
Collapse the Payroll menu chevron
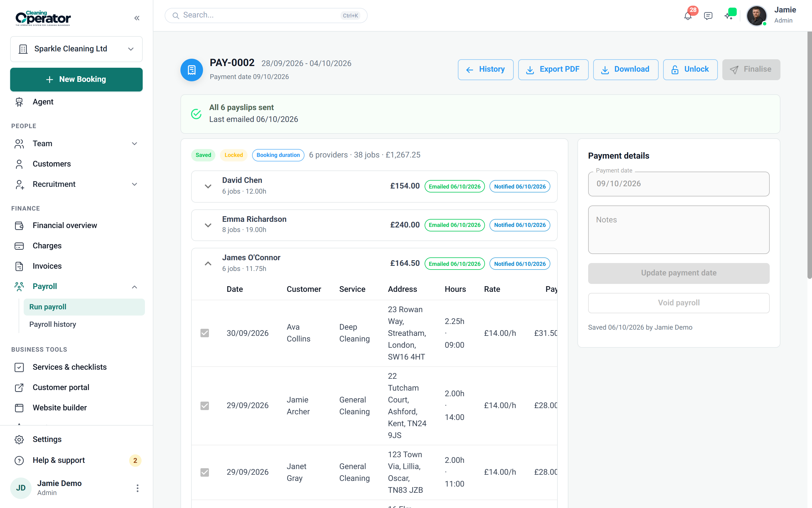[x=134, y=287]
